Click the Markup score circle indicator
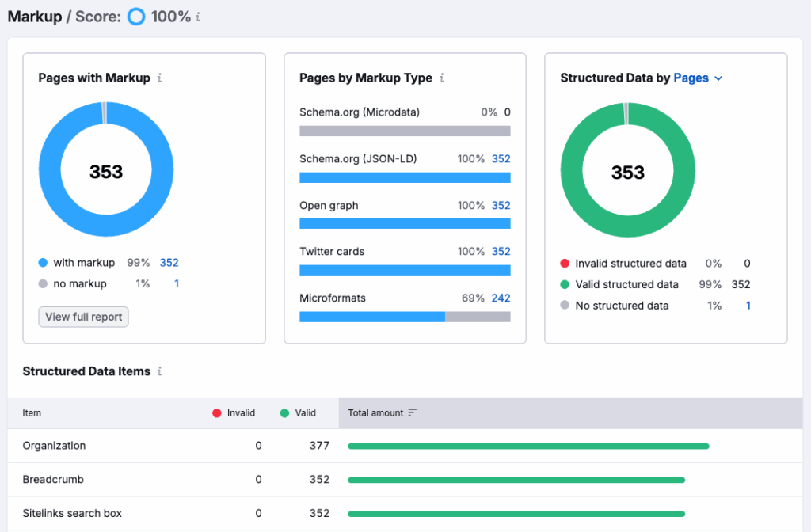Image resolution: width=811 pixels, height=532 pixels. pyautogui.click(x=136, y=17)
